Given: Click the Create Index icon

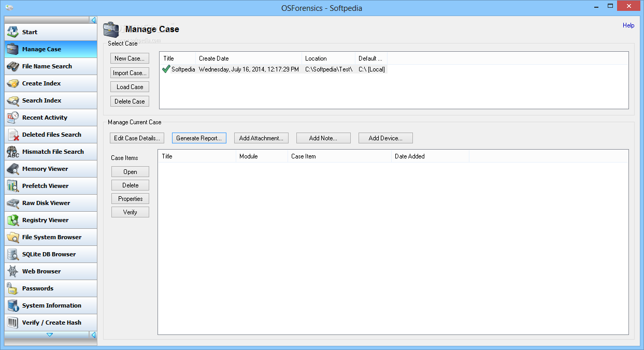Looking at the screenshot, I should point(13,83).
